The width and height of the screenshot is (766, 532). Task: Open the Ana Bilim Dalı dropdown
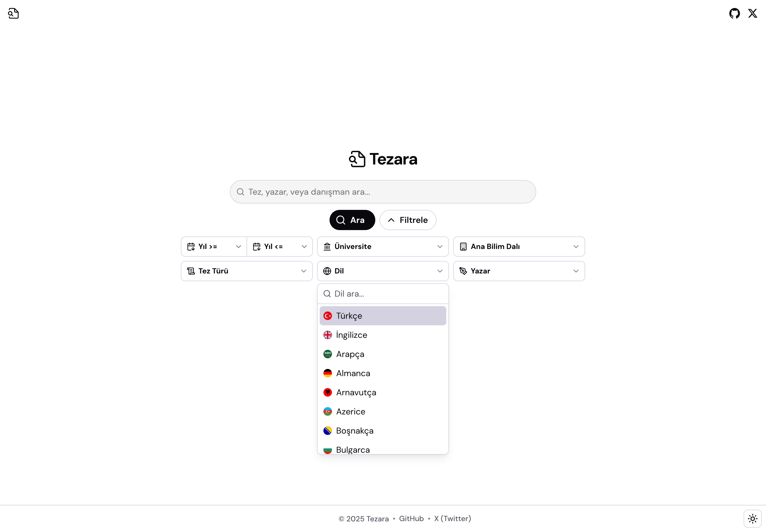[519, 247]
